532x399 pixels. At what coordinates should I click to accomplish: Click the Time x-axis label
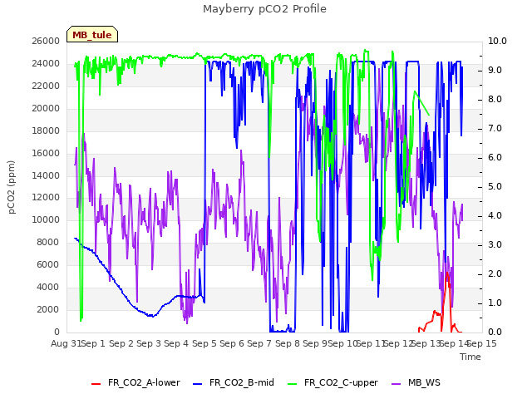[x=470, y=357]
